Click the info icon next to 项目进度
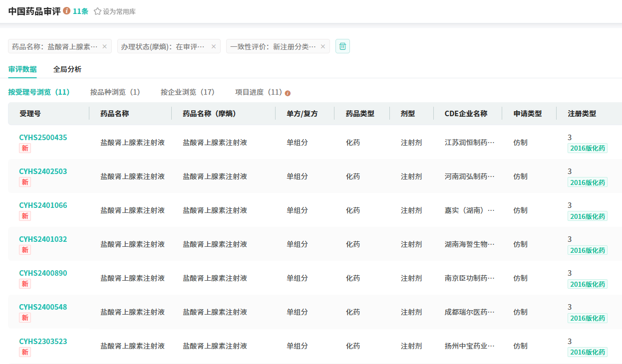The height and width of the screenshot is (364, 622). tap(288, 93)
